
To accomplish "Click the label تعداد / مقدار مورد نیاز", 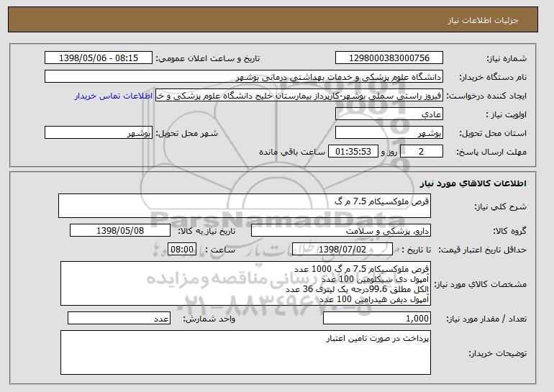I will click(x=486, y=319).
